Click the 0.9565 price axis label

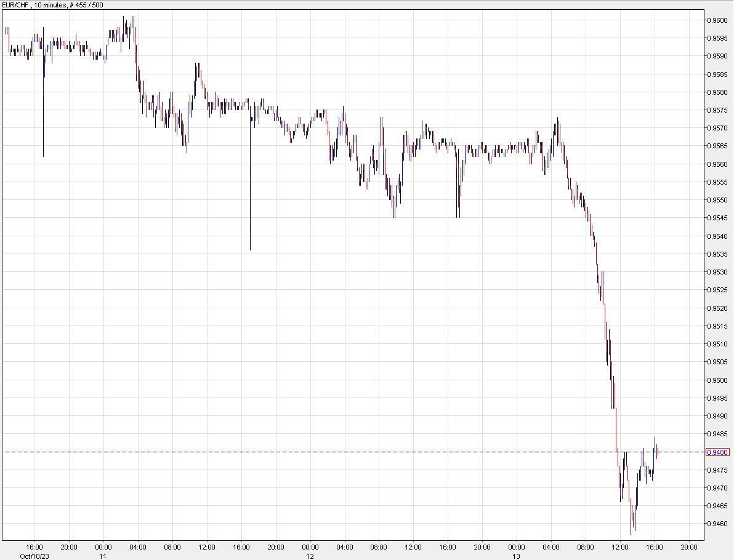tap(717, 146)
